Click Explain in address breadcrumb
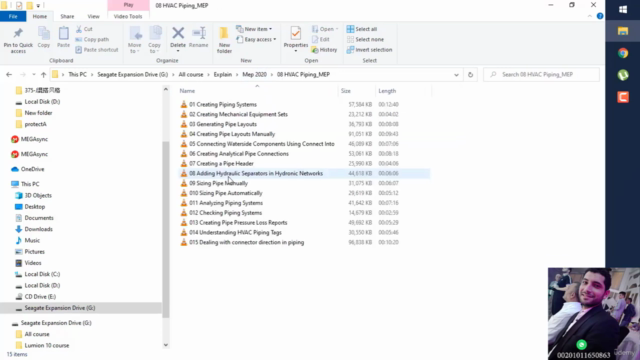 [x=222, y=75]
